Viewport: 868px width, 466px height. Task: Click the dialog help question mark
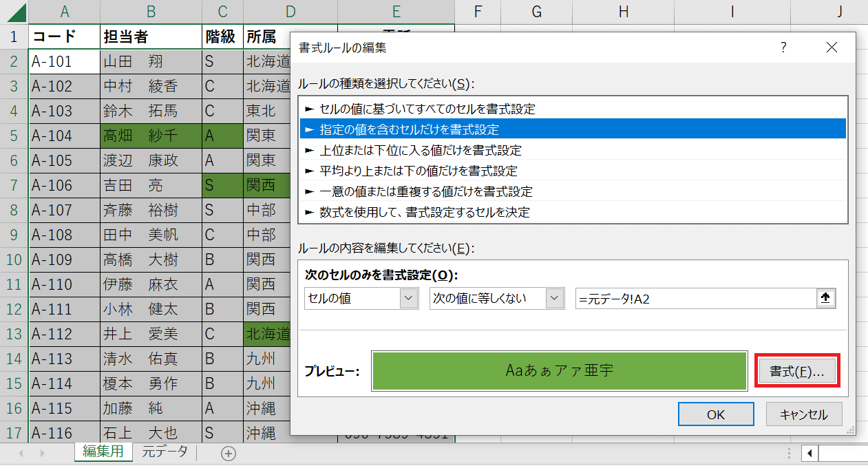tap(783, 47)
